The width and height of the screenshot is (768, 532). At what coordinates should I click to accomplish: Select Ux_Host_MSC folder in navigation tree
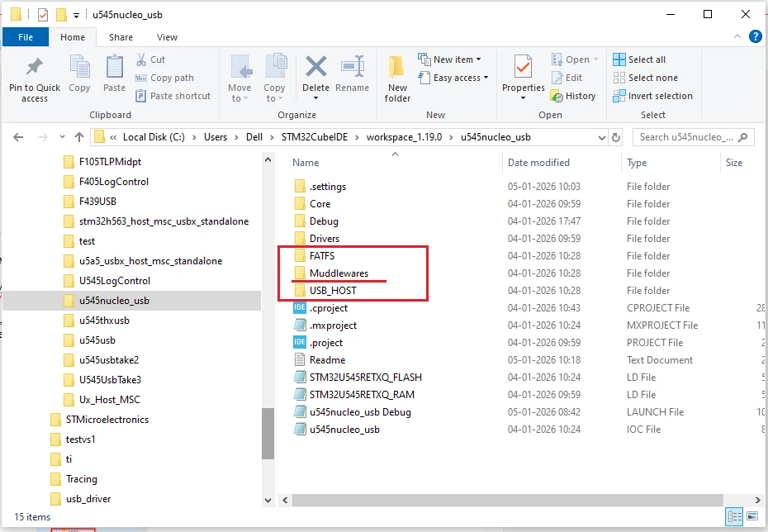point(110,400)
